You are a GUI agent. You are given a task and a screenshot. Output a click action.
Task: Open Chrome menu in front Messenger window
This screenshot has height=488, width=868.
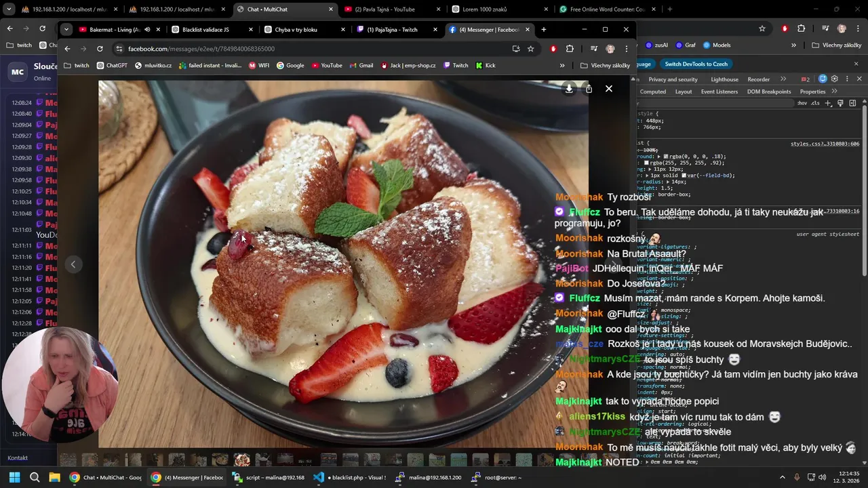point(626,49)
